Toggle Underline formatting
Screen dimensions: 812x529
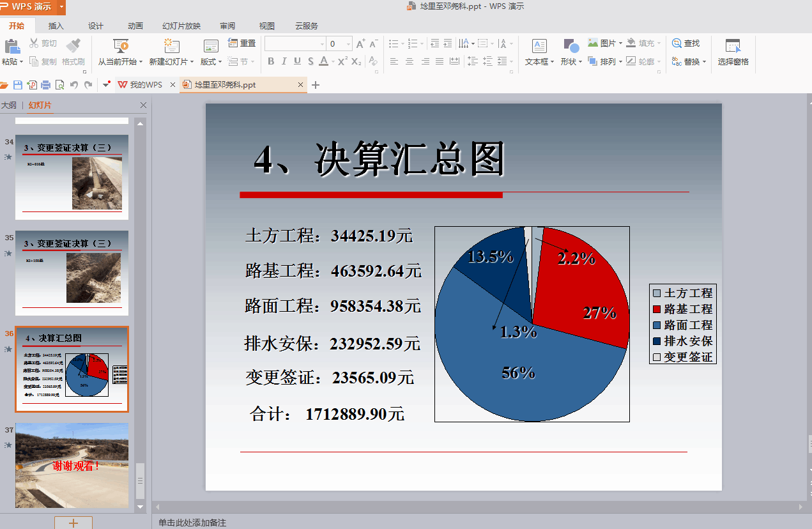pos(297,61)
